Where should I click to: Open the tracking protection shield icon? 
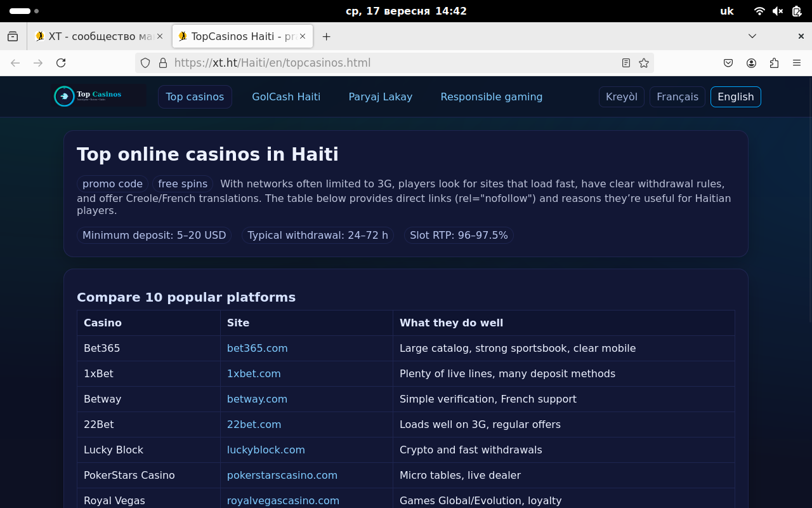(x=145, y=63)
